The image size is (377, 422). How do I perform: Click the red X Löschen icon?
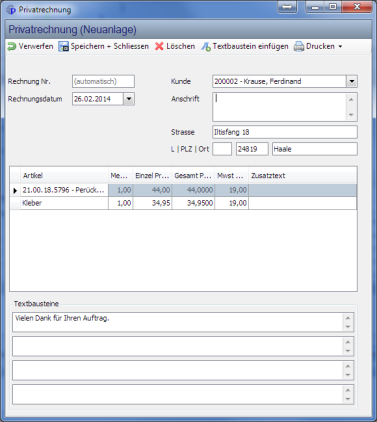coord(159,47)
